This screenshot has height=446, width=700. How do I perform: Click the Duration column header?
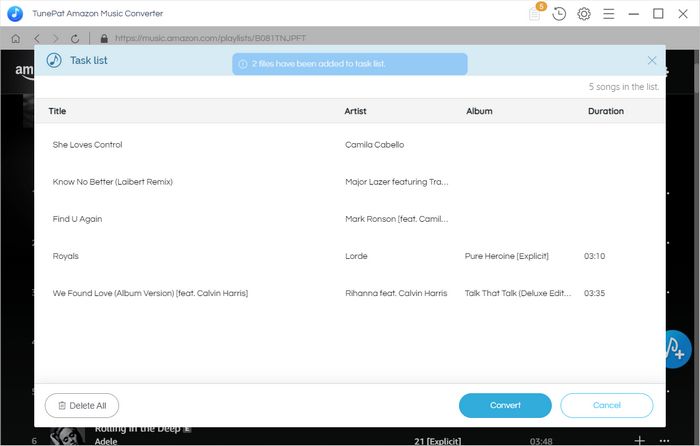click(606, 111)
